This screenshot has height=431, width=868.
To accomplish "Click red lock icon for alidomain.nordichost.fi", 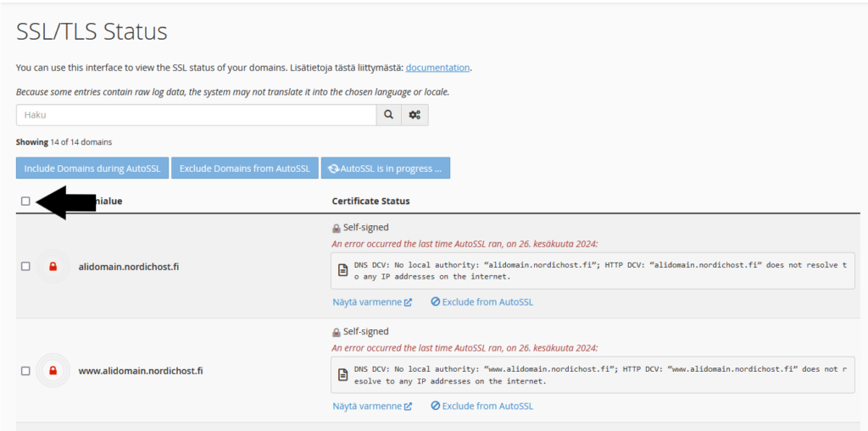I will coord(53,267).
